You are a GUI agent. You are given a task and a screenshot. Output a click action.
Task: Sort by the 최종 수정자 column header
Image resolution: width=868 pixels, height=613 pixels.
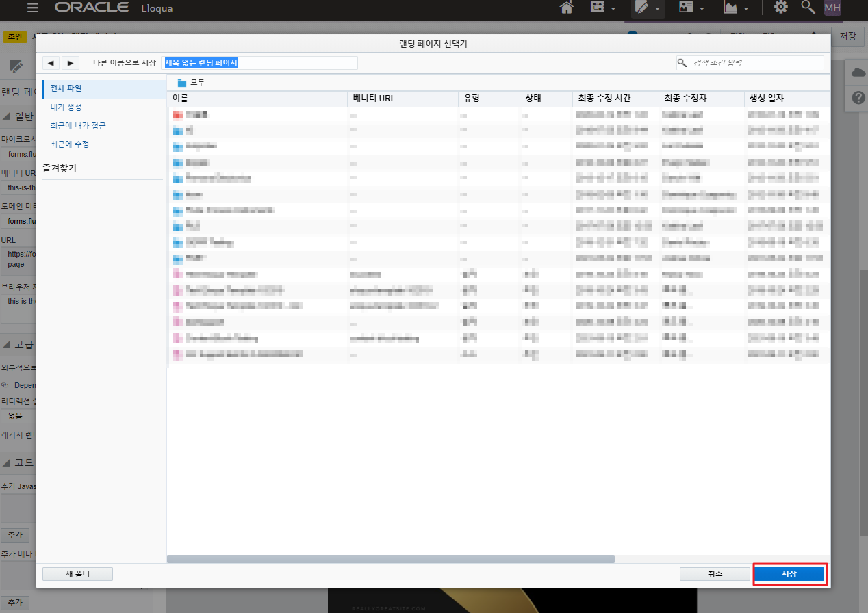[x=701, y=99]
